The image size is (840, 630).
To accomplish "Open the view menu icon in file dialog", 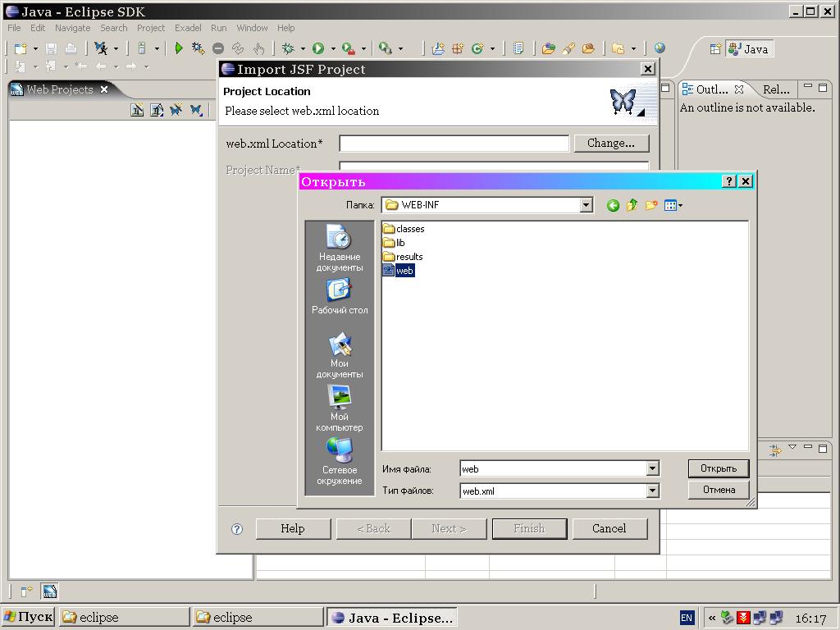I will [x=673, y=205].
